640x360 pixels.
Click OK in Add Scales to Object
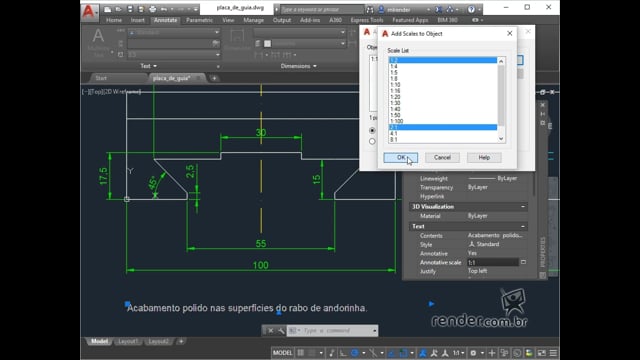[x=400, y=158]
